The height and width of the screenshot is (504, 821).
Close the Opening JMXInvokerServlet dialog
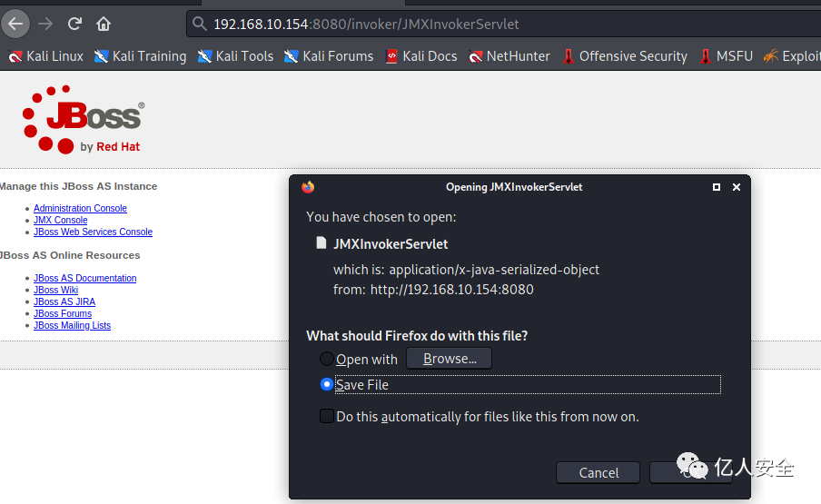tap(737, 187)
